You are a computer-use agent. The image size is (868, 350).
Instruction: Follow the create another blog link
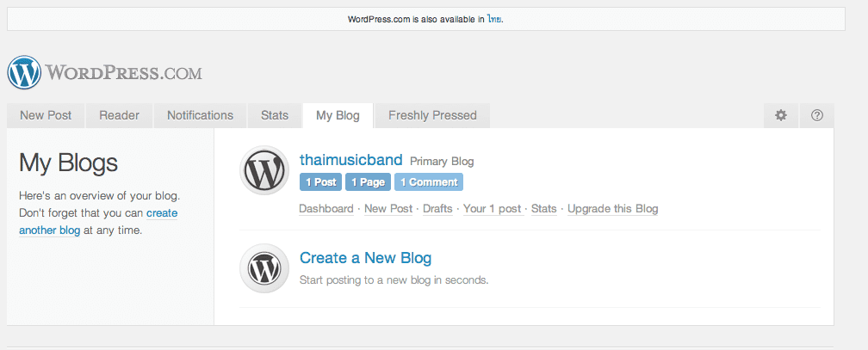[x=98, y=222]
